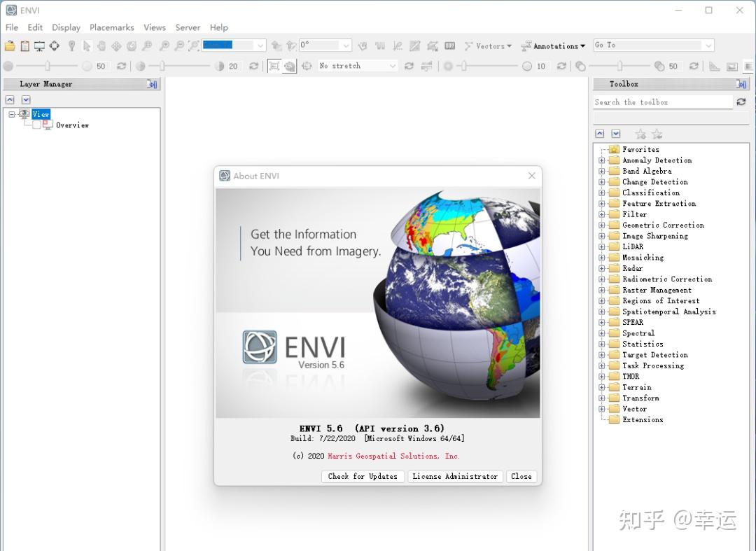
Task: Click the Layer Manager panel pin icon
Action: pyautogui.click(x=153, y=84)
